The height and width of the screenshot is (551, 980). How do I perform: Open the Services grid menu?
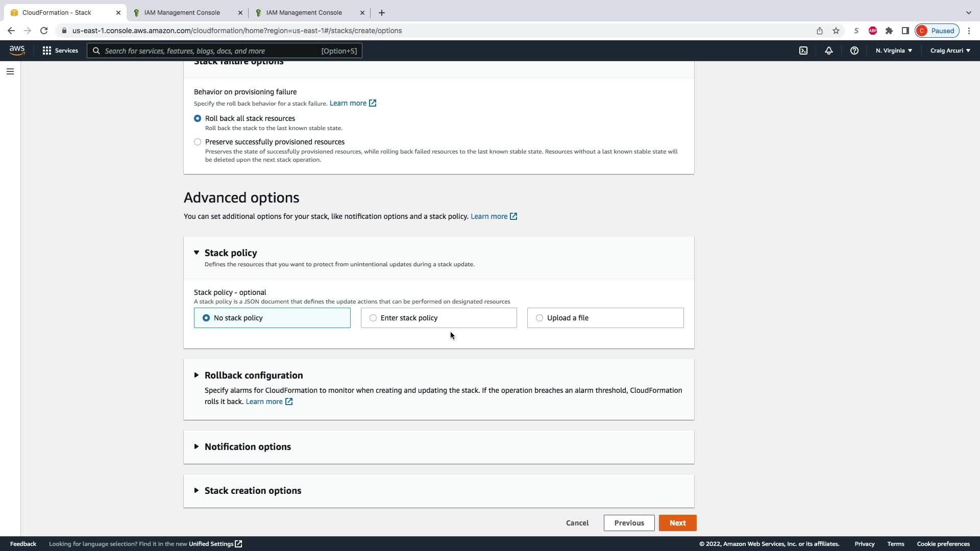[x=60, y=51]
